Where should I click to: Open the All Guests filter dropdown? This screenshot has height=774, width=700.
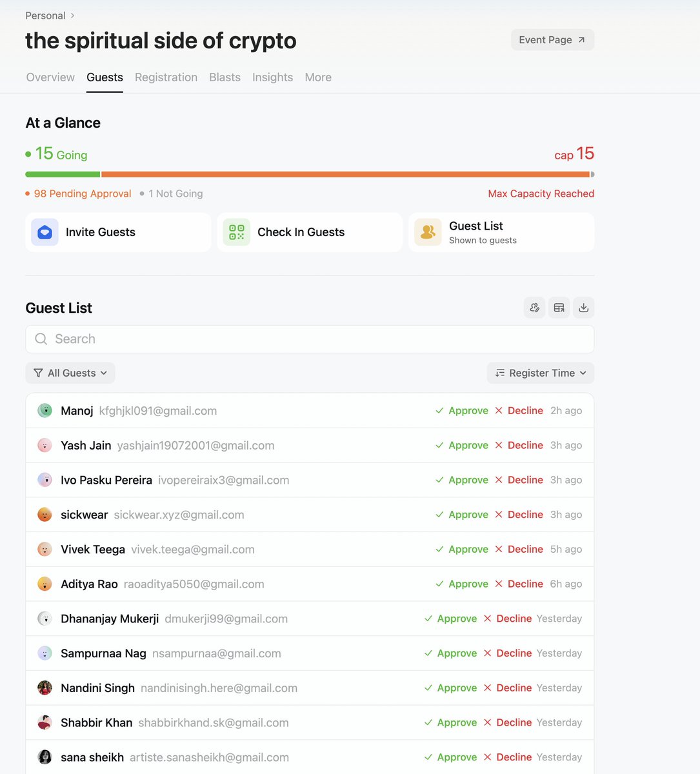coord(70,373)
